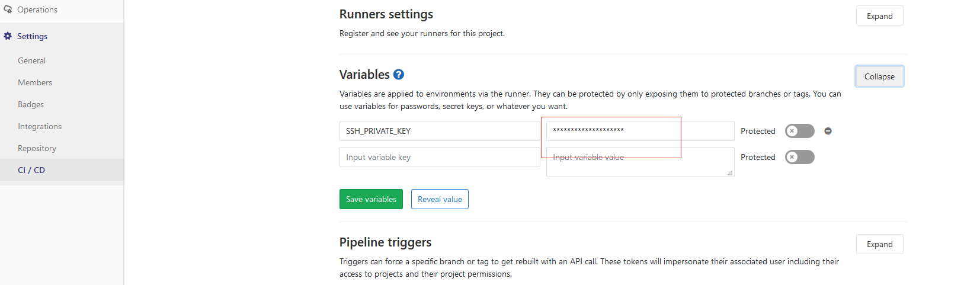Image resolution: width=980 pixels, height=285 pixels.
Task: Open Integrations settings page
Action: point(40,126)
